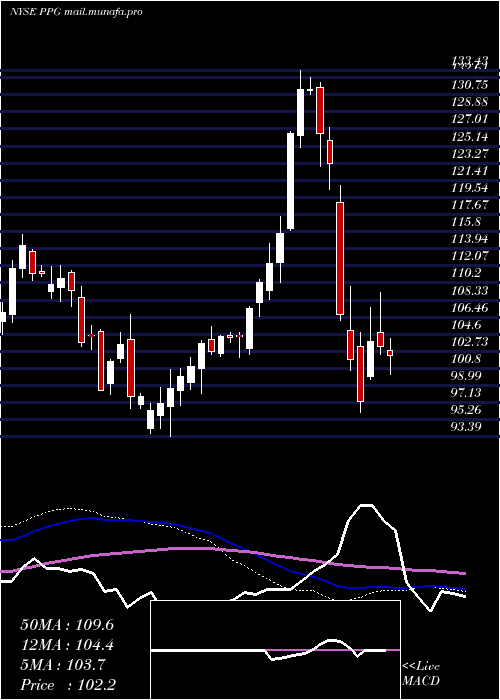Click the 128.88 price axis label
Viewport: 500px width, 700px height.
pos(469,102)
